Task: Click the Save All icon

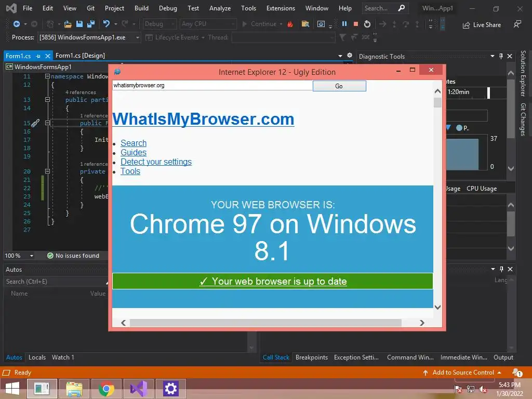Action: pos(91,24)
